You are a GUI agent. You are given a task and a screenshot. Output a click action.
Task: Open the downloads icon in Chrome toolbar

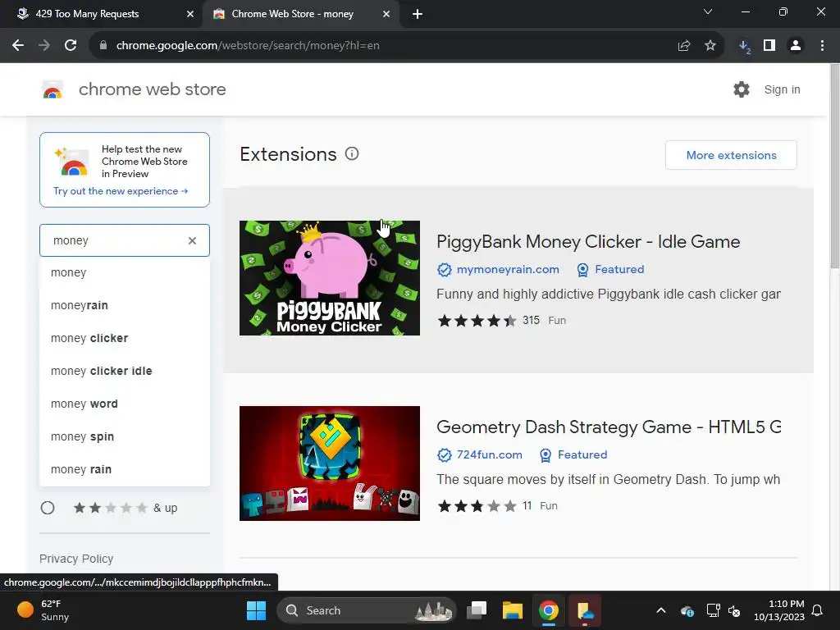coord(744,46)
